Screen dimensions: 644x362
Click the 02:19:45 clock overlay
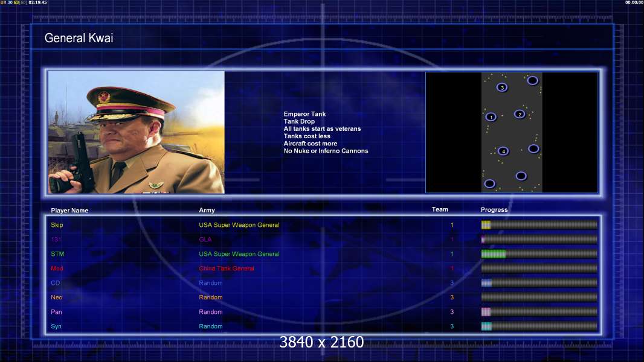pyautogui.click(x=37, y=2)
